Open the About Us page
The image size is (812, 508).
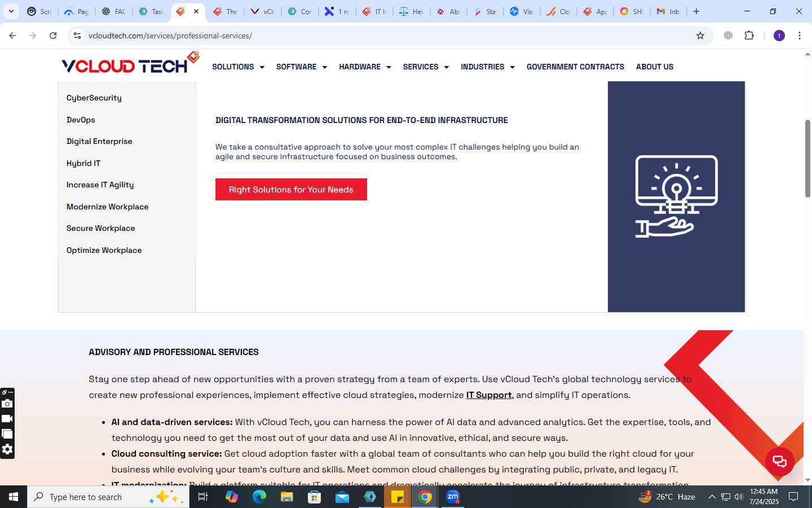click(x=655, y=67)
